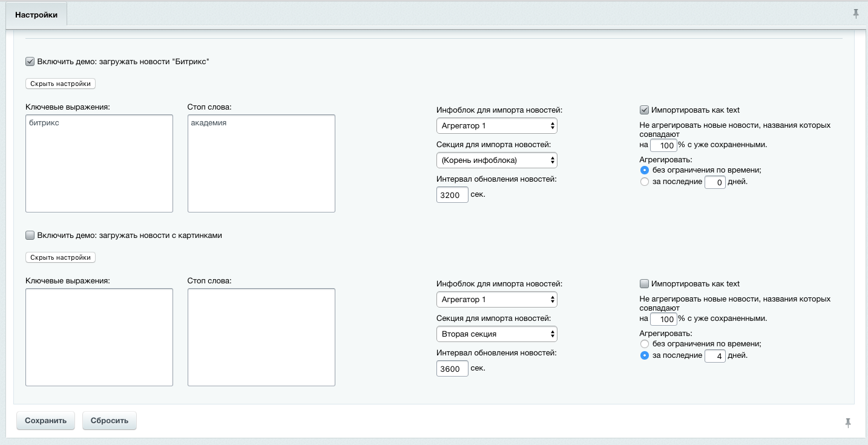868x445 pixels.
Task: Click the days field showing 4
Action: point(715,356)
